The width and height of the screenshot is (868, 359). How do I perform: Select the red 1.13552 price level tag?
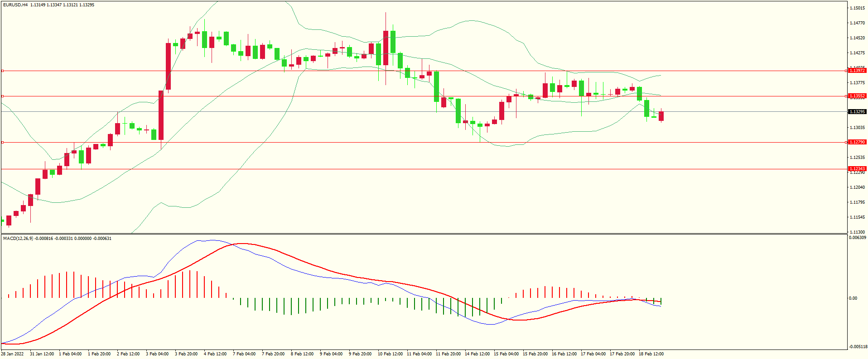point(857,96)
